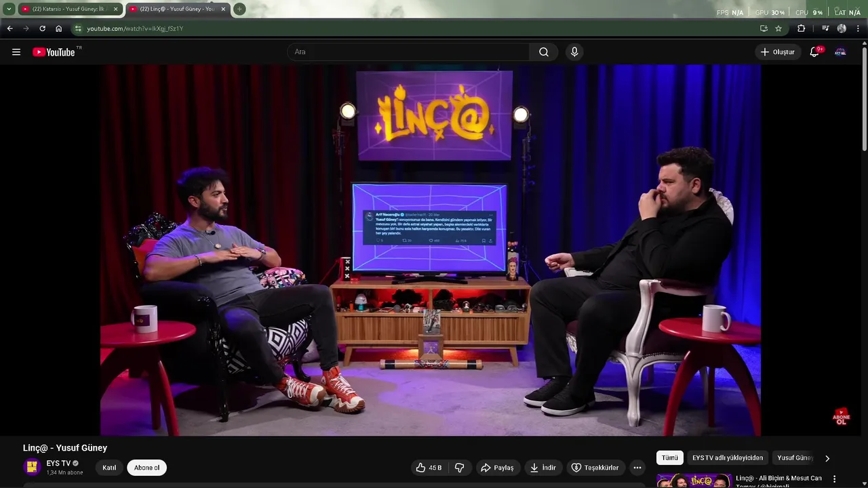
Task: Click the FPS N/A overlay readout
Action: (x=730, y=12)
